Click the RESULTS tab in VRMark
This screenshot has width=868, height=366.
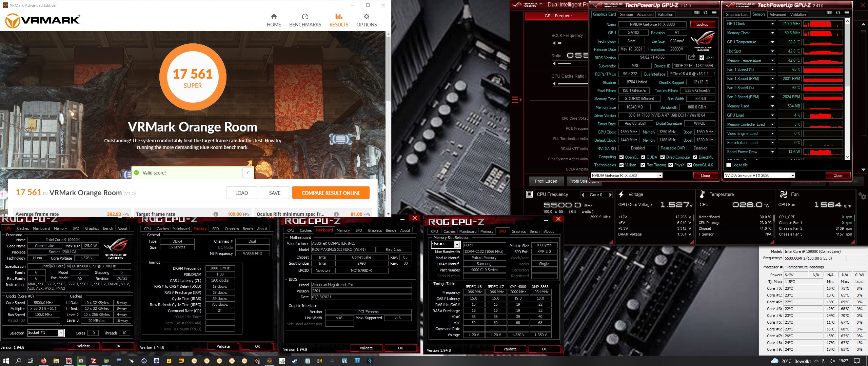tap(339, 20)
